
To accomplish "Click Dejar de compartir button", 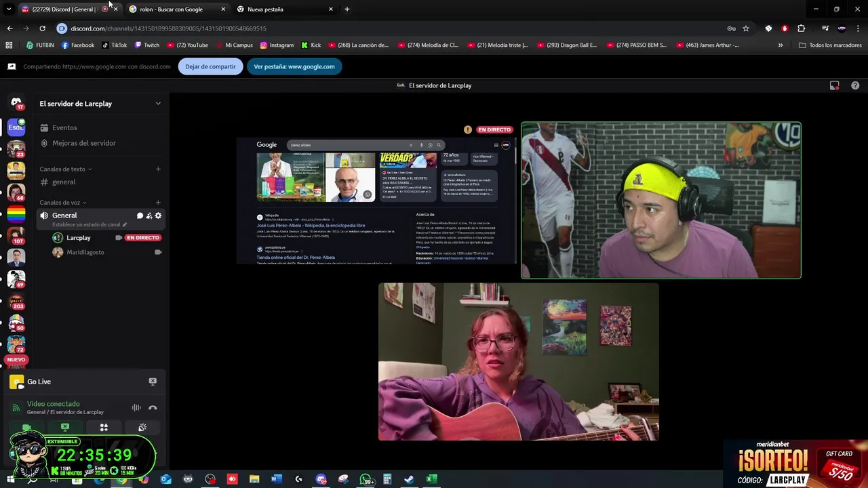I will click(x=210, y=66).
